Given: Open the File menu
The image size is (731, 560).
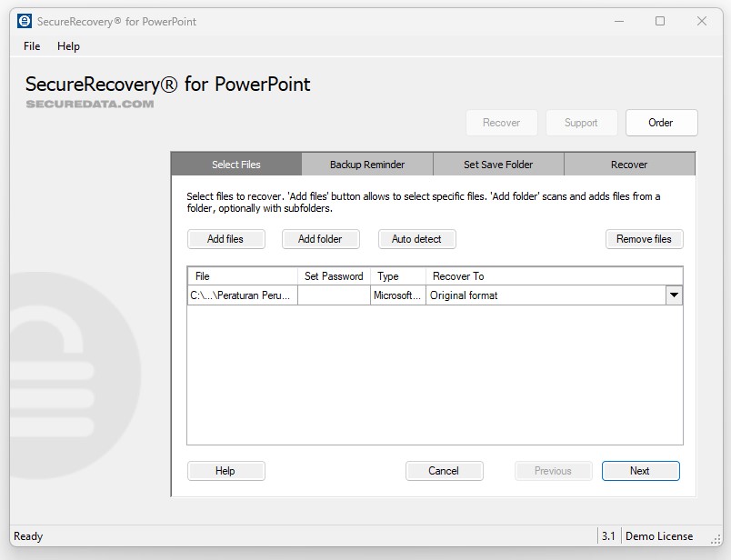Looking at the screenshot, I should [x=31, y=46].
